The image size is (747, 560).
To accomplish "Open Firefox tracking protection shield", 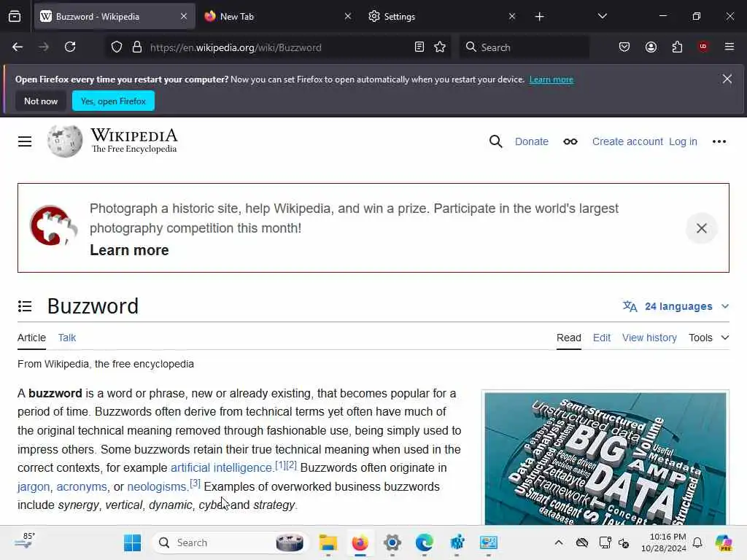I will (117, 47).
